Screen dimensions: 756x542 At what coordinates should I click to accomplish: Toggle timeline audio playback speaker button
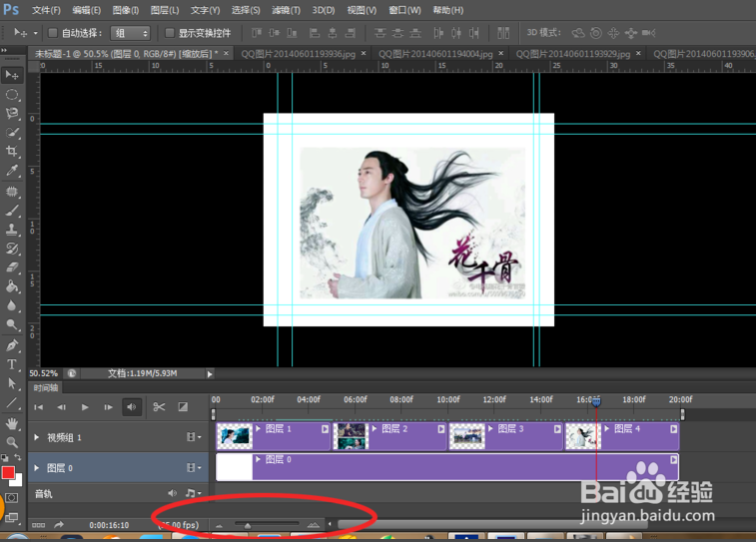click(x=131, y=407)
